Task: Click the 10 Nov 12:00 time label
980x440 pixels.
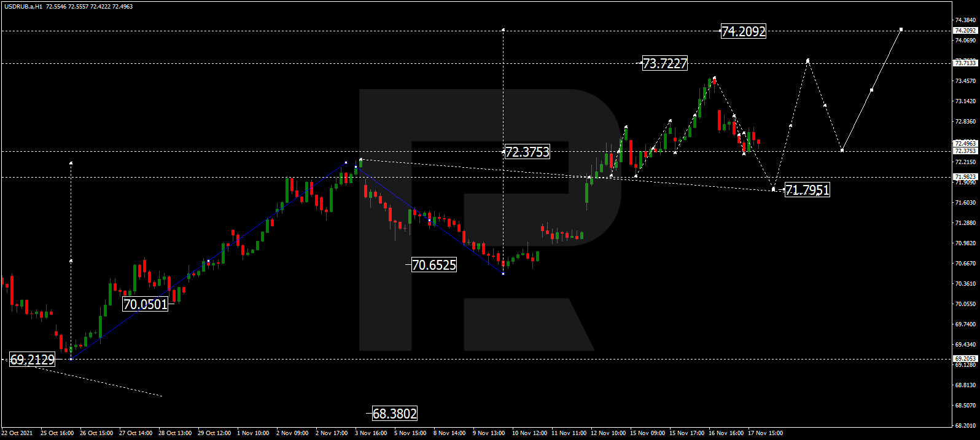Action: (x=529, y=433)
